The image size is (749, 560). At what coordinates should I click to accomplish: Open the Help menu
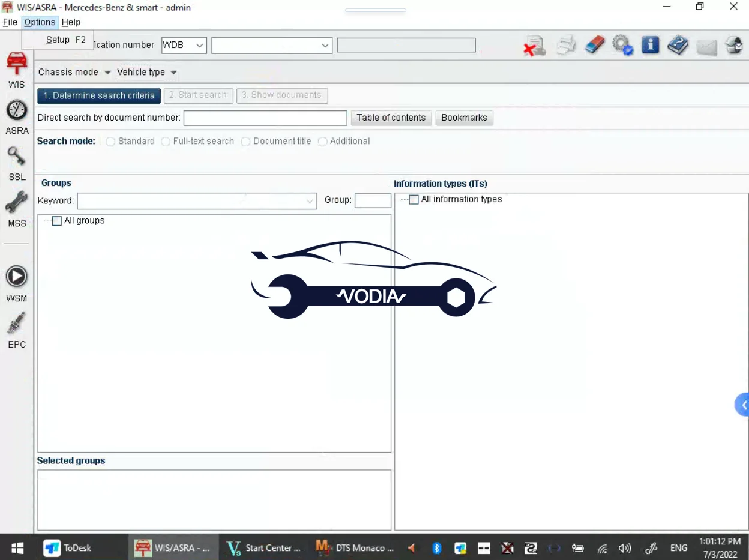click(71, 22)
